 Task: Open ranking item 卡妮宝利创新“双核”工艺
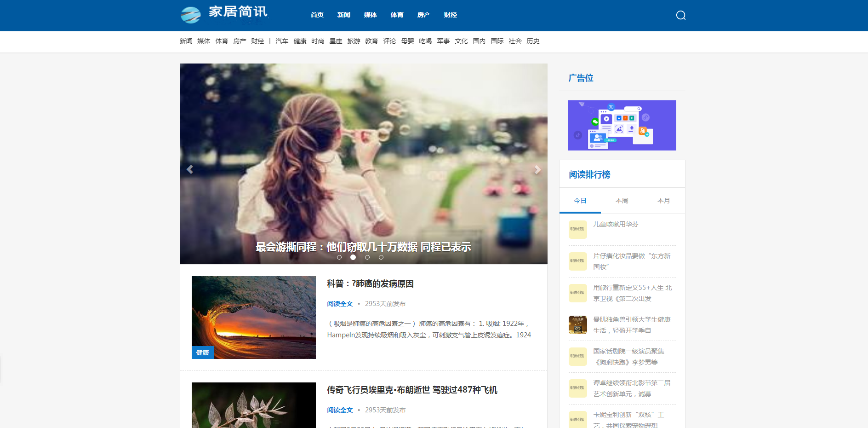pos(628,420)
